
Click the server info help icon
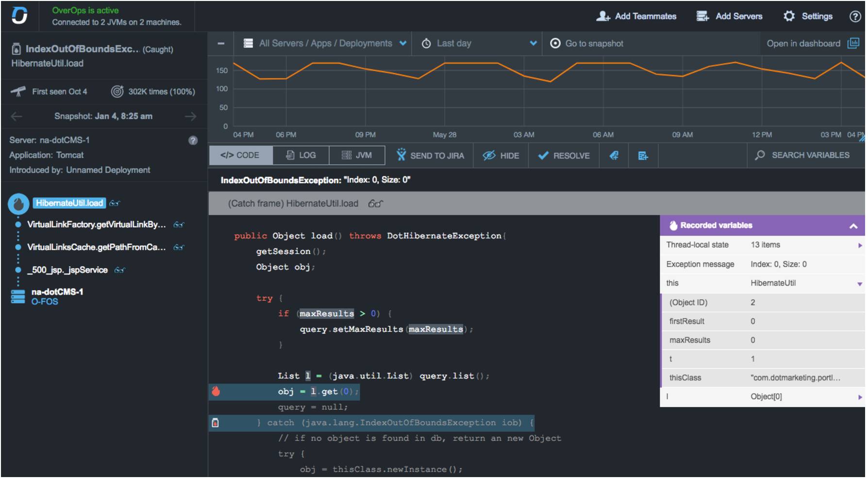[x=193, y=140]
